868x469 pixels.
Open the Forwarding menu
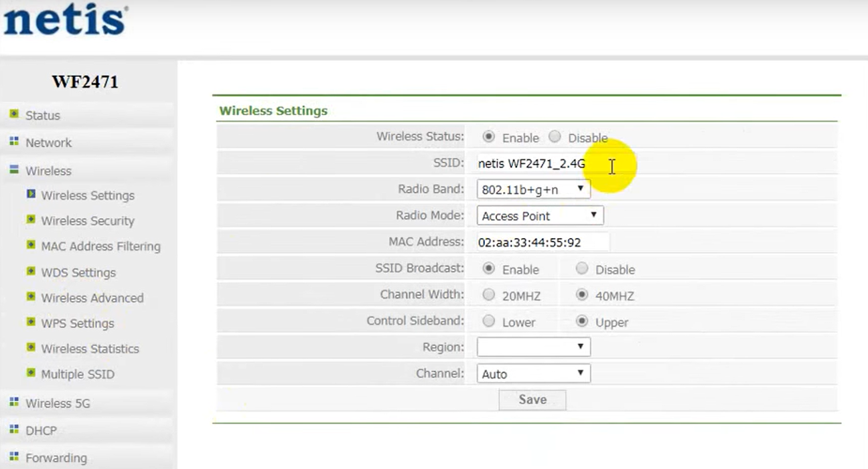click(56, 458)
